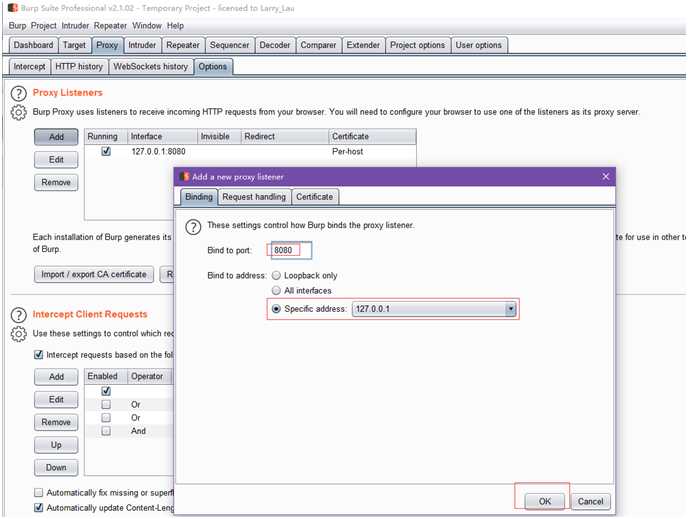Select Request handling tab in dialog
The height and width of the screenshot is (519, 688).
[254, 197]
